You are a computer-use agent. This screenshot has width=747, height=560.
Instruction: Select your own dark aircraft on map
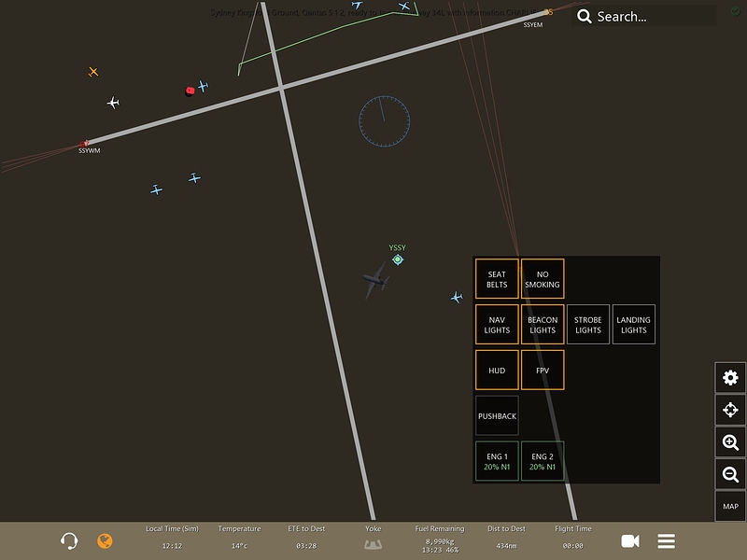click(x=375, y=281)
